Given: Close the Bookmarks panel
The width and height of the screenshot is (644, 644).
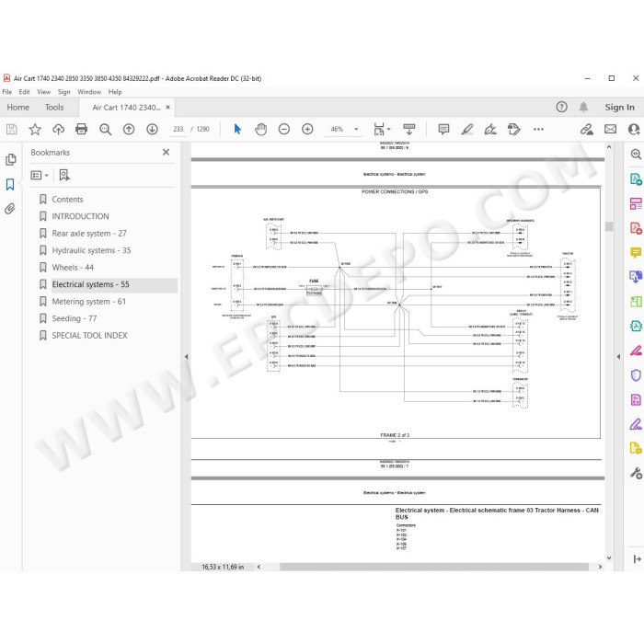Looking at the screenshot, I should 166,153.
